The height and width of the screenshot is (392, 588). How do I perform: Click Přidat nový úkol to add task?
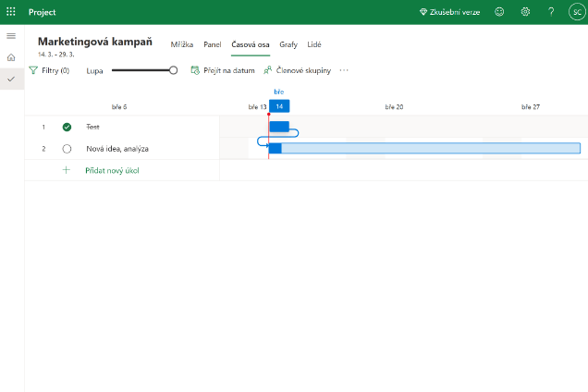(x=112, y=170)
